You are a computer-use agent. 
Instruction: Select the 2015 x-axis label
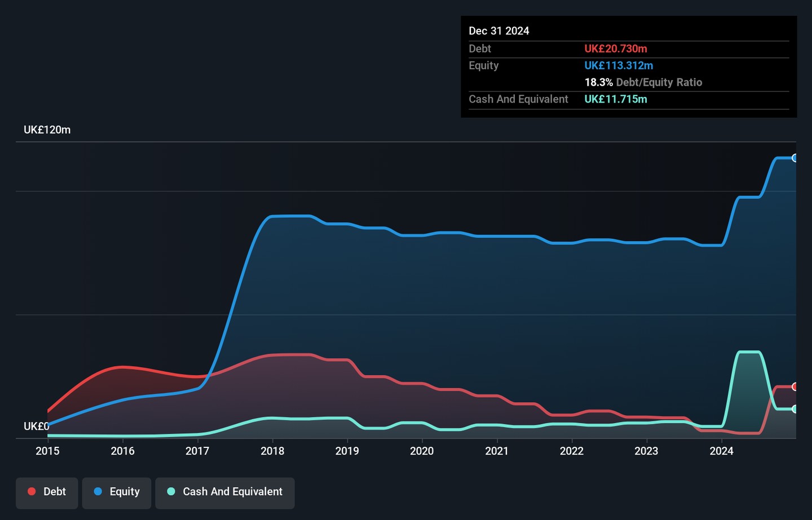pyautogui.click(x=47, y=451)
